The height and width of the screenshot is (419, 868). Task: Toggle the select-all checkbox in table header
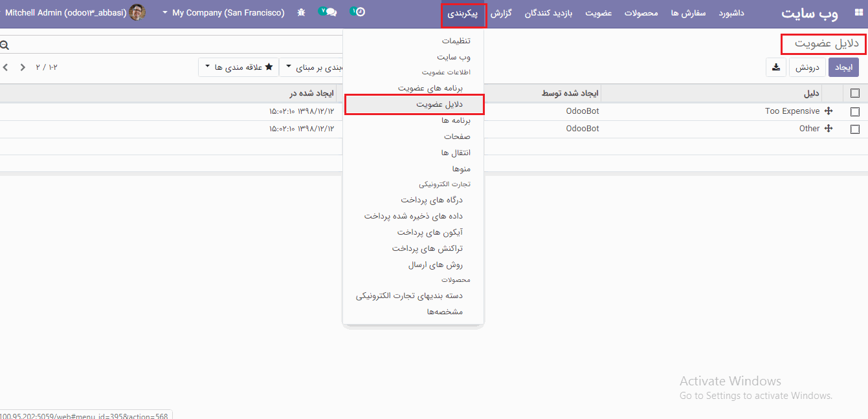(x=855, y=93)
